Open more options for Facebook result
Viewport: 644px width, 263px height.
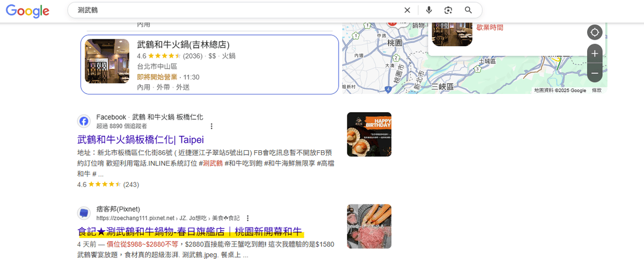coord(211,126)
